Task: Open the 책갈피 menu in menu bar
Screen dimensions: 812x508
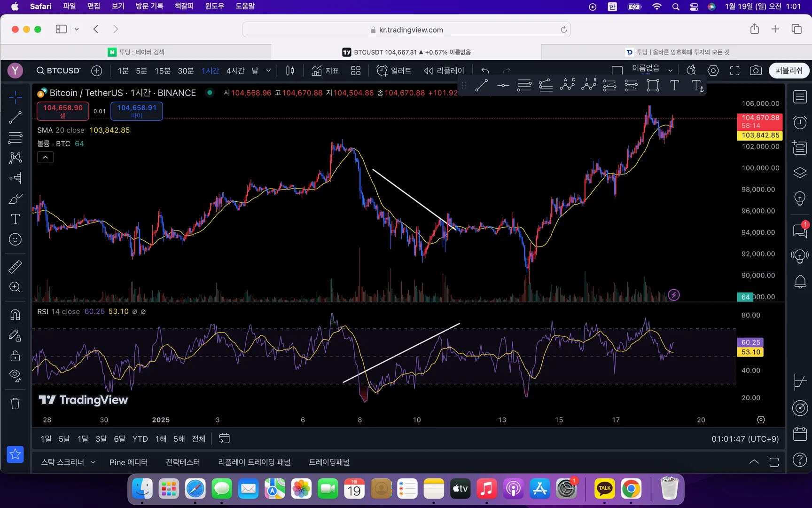Action: [x=184, y=6]
